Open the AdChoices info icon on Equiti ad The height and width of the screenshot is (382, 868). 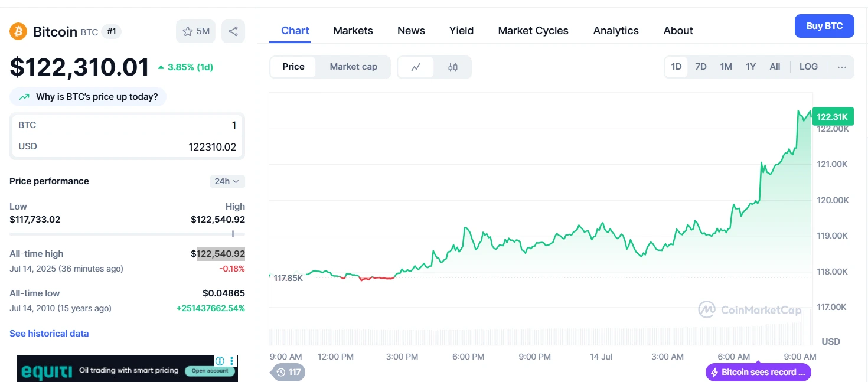(220, 360)
